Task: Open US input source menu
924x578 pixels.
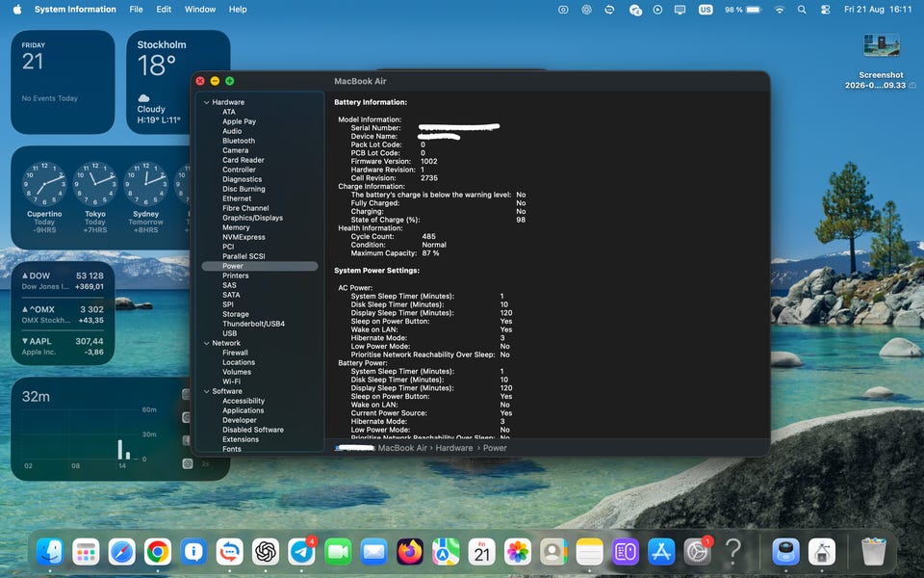Action: tap(706, 10)
